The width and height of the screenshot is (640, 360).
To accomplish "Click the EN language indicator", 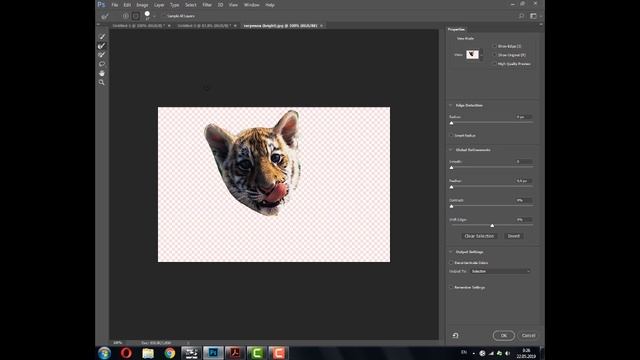I will 464,352.
